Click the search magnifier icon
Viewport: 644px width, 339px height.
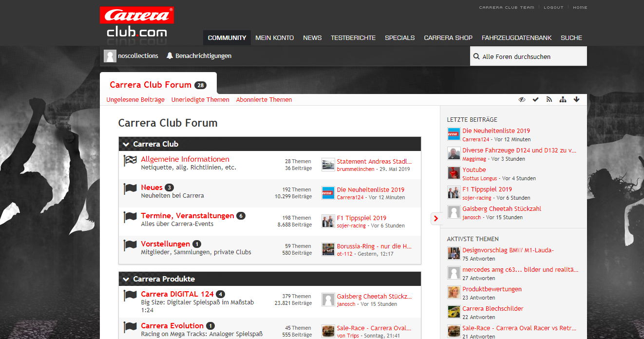(476, 56)
